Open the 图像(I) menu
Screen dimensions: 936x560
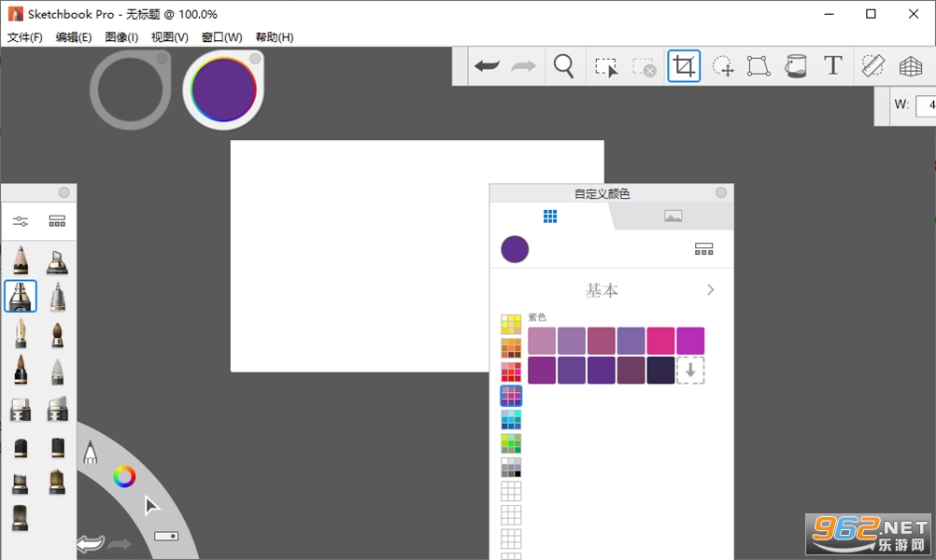pyautogui.click(x=121, y=37)
